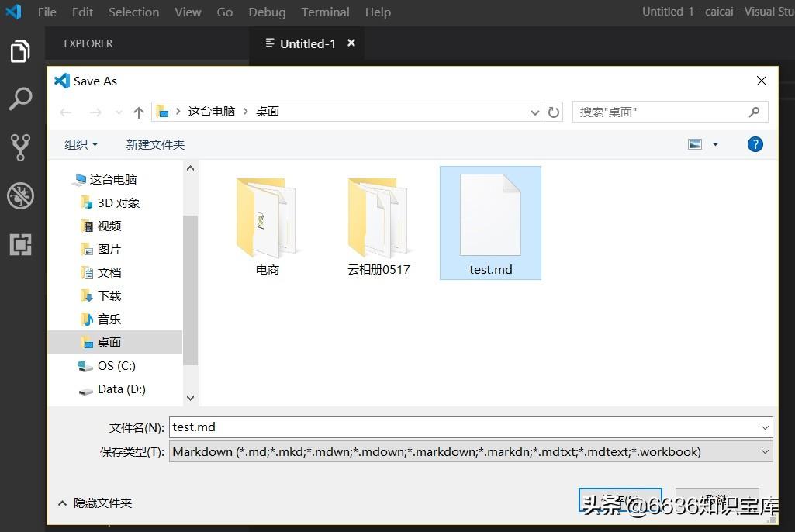Open the Terminal menu
Screen dimensions: 795x532
coord(325,12)
